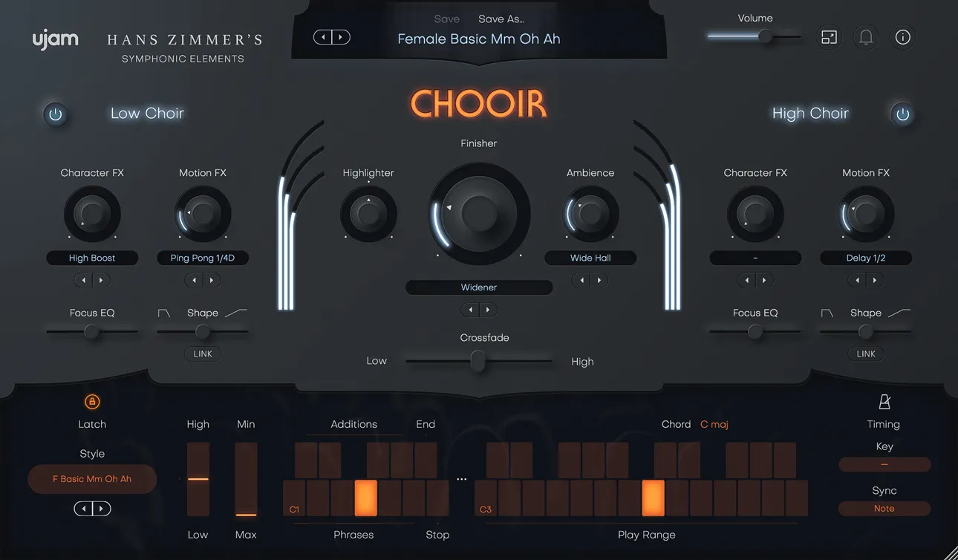Screen dimensions: 958x560
Task: Open the Wide Hall ambience dropdown
Action: [x=590, y=258]
